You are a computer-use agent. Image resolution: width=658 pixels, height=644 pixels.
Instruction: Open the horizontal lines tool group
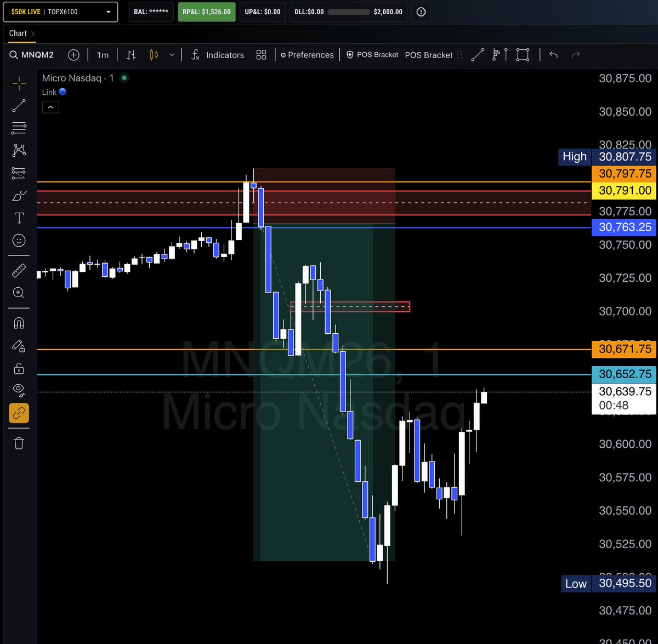point(19,128)
